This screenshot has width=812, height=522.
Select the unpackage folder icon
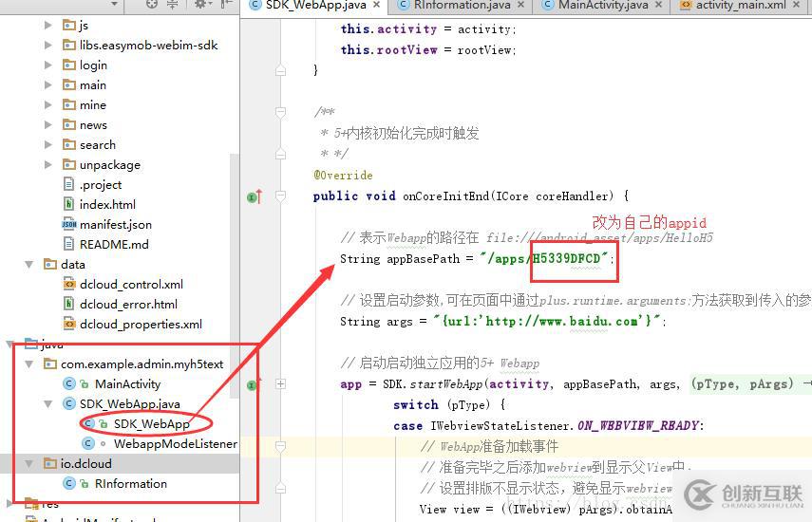point(69,164)
